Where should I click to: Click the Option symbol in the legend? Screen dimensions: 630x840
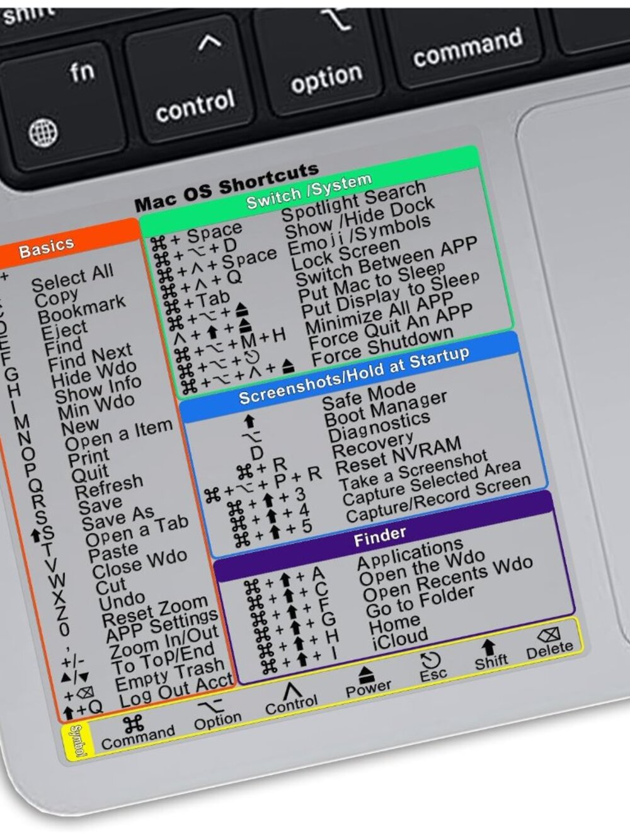click(x=210, y=706)
